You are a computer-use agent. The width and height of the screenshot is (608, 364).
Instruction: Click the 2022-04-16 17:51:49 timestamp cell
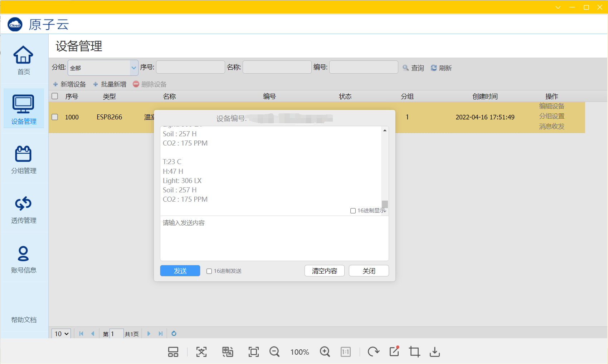coord(485,117)
